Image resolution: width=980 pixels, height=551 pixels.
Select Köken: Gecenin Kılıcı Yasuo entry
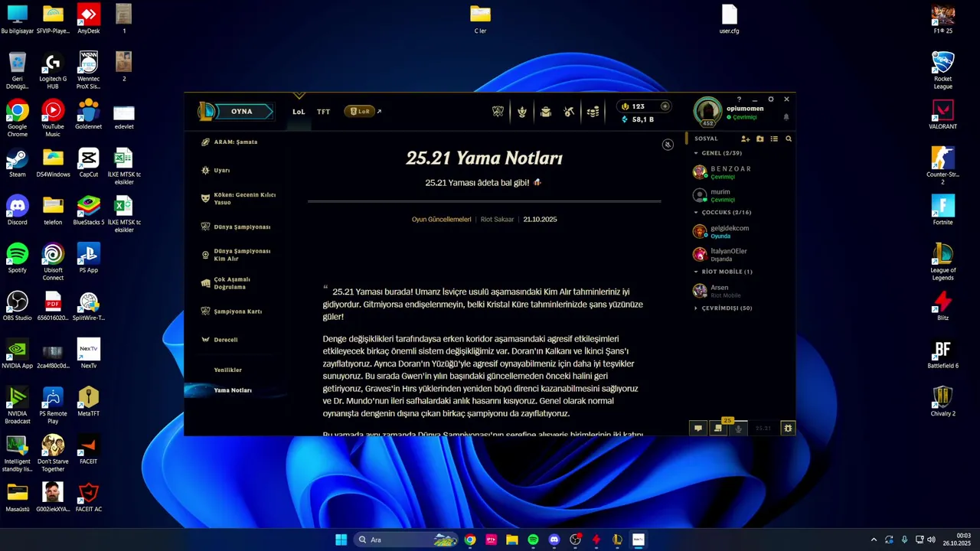pos(243,198)
